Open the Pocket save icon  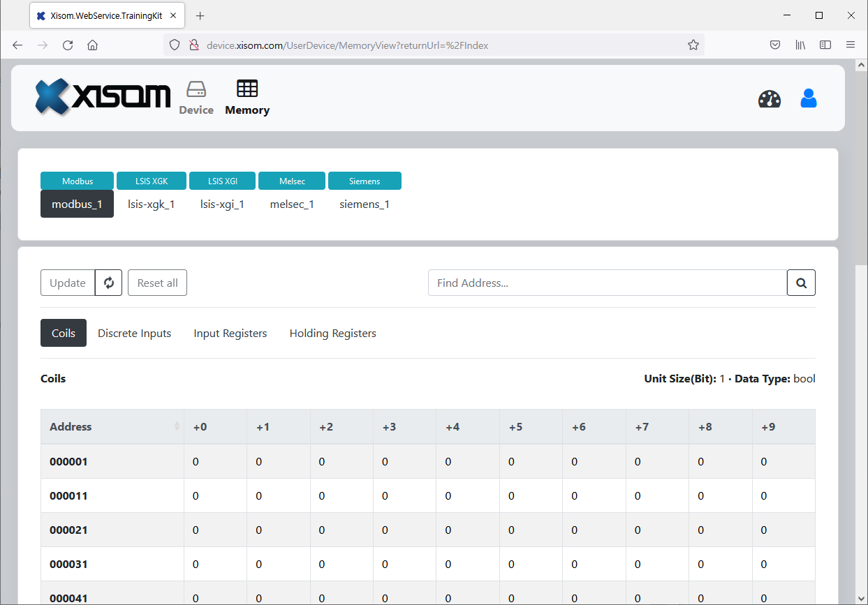pyautogui.click(x=775, y=45)
